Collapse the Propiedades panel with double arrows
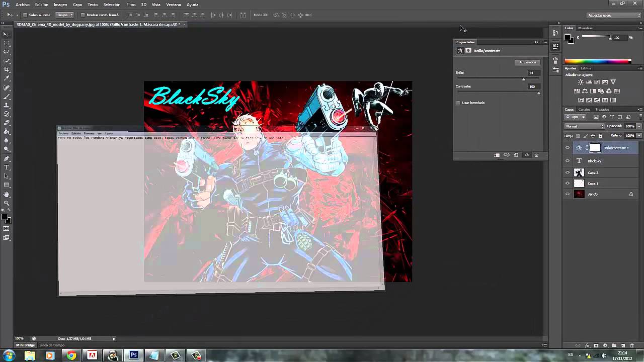 tap(536, 42)
